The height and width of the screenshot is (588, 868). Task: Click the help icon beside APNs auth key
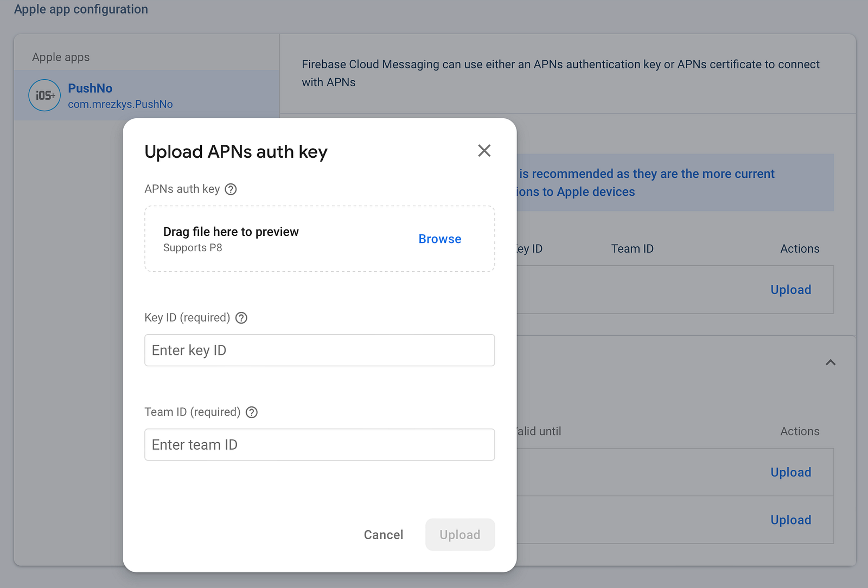(231, 189)
